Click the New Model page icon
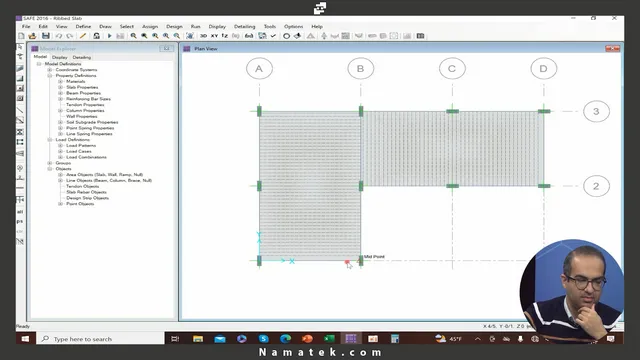Screen dimensions: 640x360 (x=21, y=36)
